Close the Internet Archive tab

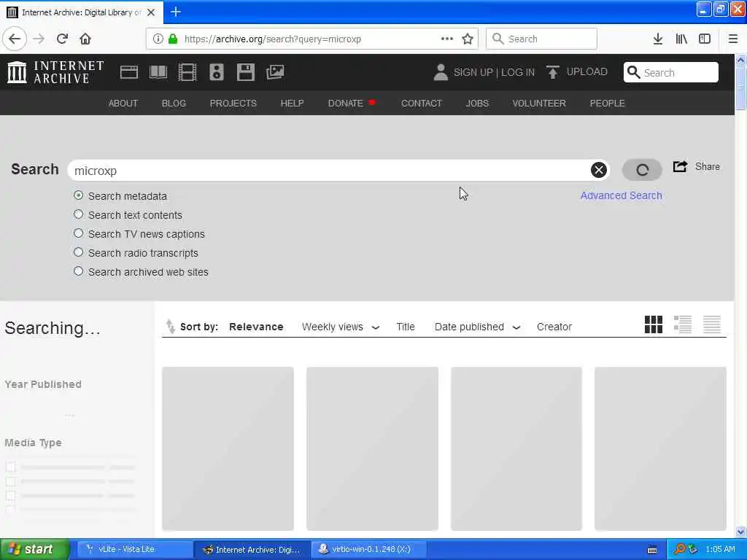pos(151,12)
